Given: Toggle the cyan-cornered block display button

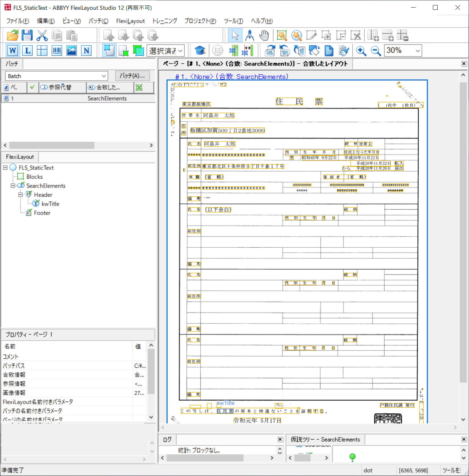Looking at the screenshot, I should coord(109,50).
